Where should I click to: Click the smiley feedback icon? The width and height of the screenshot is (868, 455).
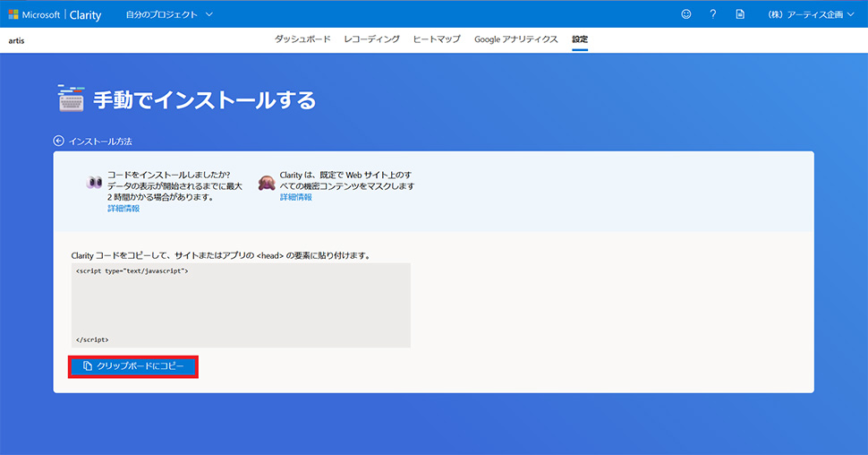pos(685,14)
